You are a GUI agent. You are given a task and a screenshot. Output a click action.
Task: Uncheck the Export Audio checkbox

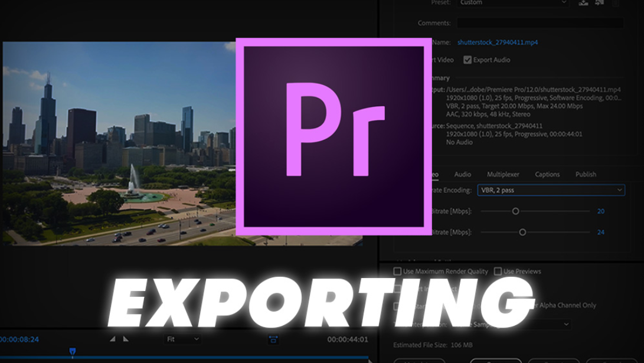click(x=468, y=60)
